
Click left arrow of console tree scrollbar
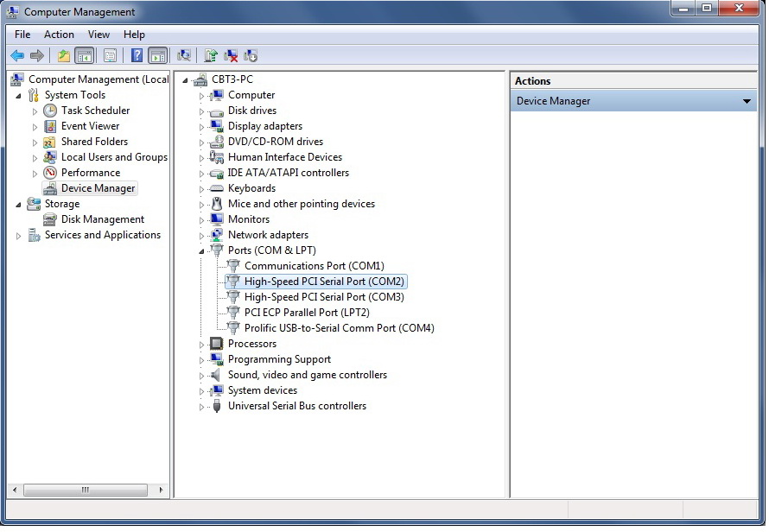pyautogui.click(x=15, y=490)
